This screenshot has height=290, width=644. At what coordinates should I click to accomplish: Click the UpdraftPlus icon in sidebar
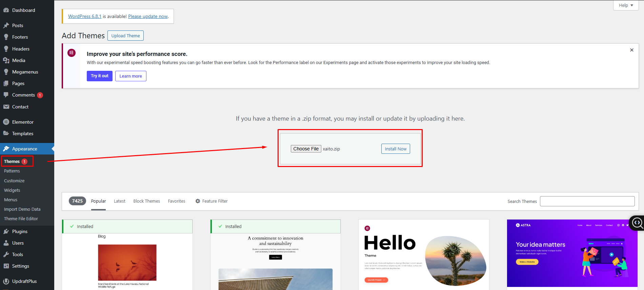point(6,281)
